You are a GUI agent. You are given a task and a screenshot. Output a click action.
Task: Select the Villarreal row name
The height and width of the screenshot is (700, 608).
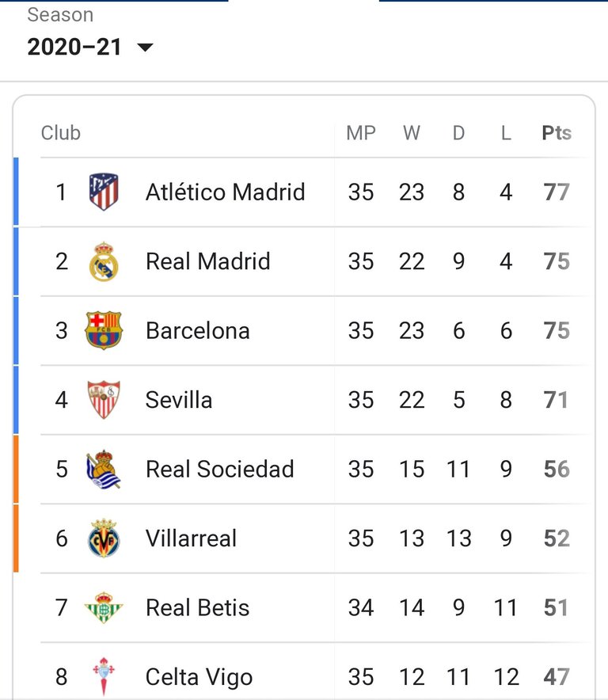(191, 538)
